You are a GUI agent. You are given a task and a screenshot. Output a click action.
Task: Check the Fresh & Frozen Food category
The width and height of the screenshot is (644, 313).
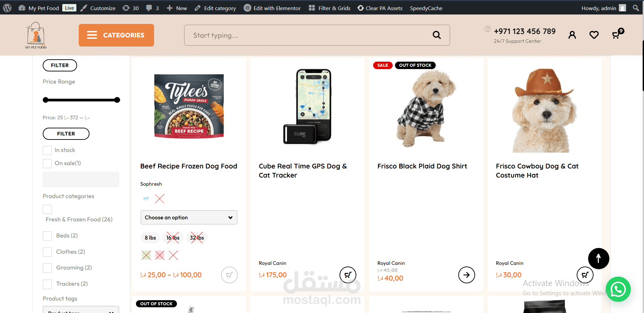click(47, 209)
